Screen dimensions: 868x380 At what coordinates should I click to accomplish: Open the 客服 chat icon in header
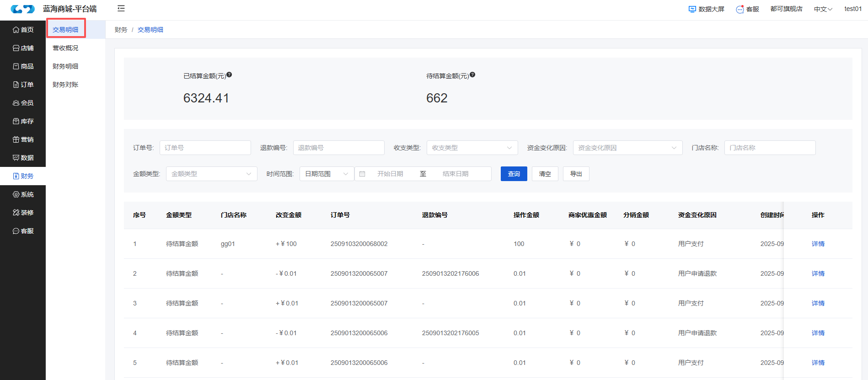(x=747, y=9)
